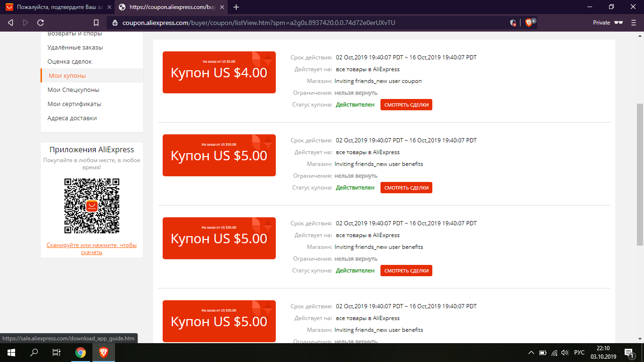This screenshot has height=362, width=644.
Task: Open the Windows Start menu
Action: coord(11,353)
